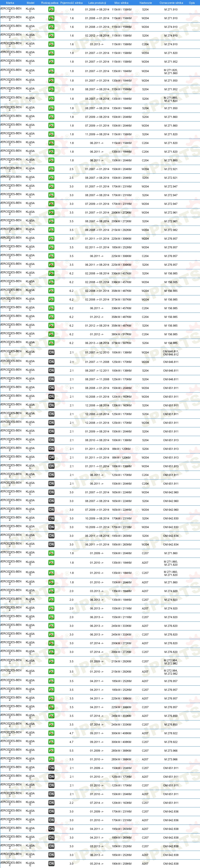This screenshot has height=868, width=200.
Task: Click OM 642.830 cell in the W204 row
Action: pyautogui.click(x=171, y=527)
